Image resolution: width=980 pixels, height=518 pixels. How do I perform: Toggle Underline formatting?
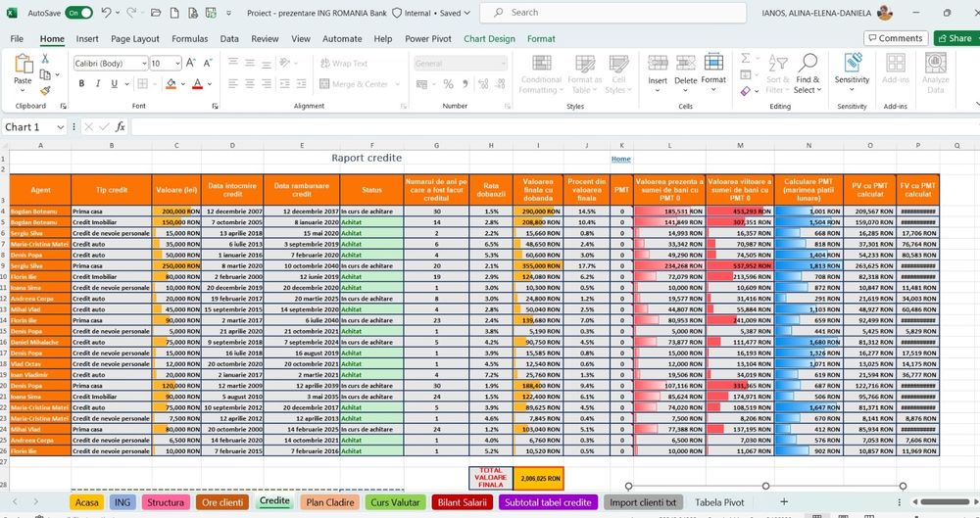tap(114, 84)
